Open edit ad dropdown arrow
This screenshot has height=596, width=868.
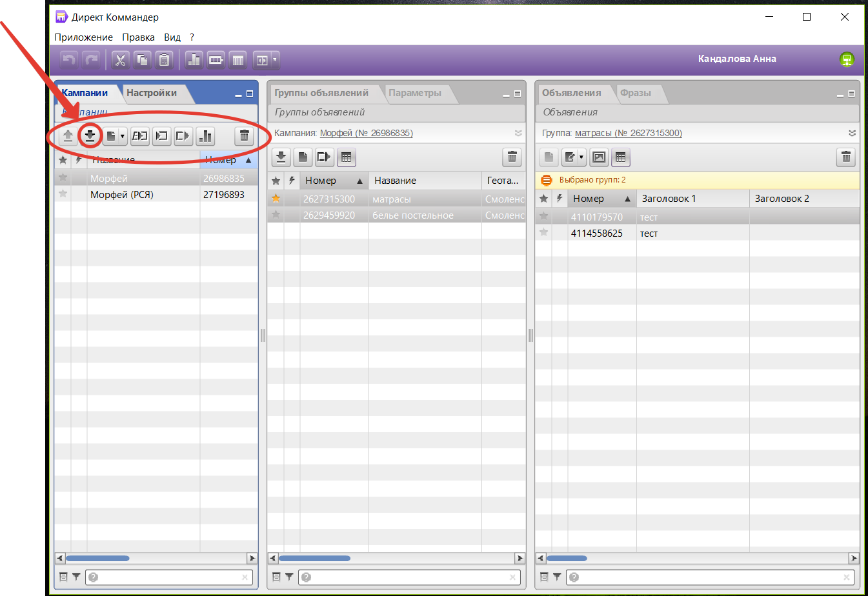pyautogui.click(x=581, y=157)
